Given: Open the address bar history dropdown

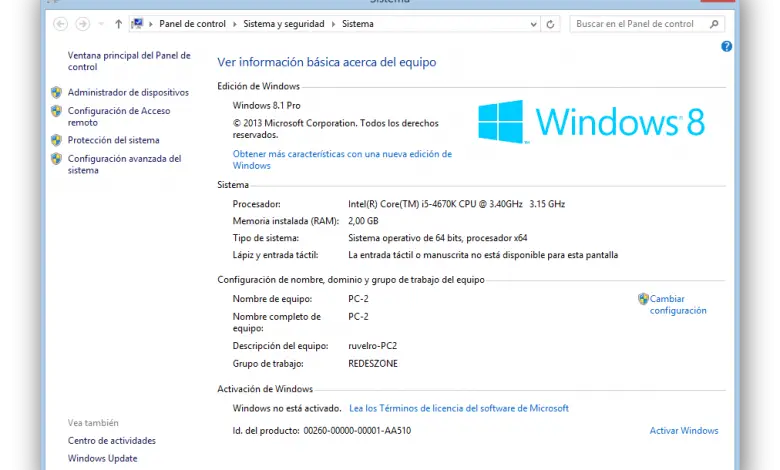Looking at the screenshot, I should [x=533, y=24].
